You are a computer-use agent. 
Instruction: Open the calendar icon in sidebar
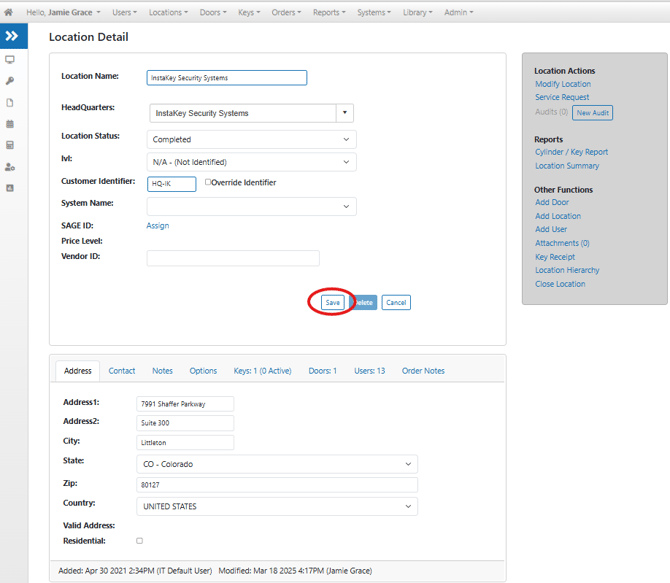10,124
